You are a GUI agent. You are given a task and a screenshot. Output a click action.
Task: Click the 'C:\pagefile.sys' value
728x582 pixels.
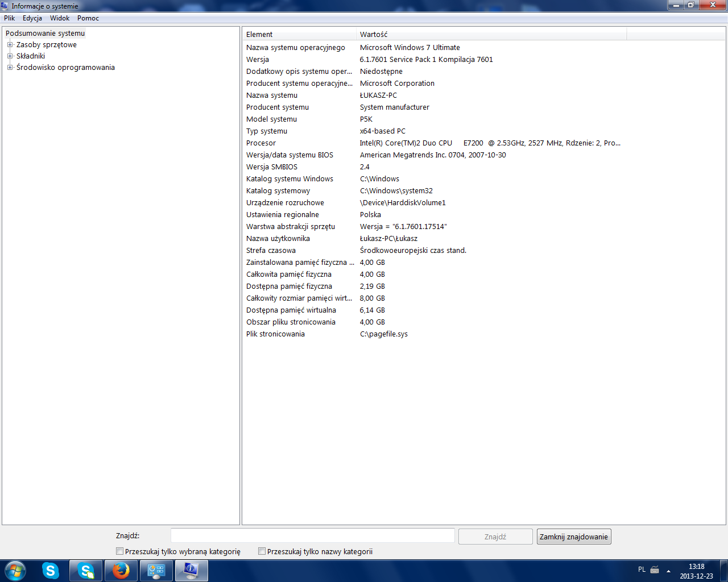384,334
